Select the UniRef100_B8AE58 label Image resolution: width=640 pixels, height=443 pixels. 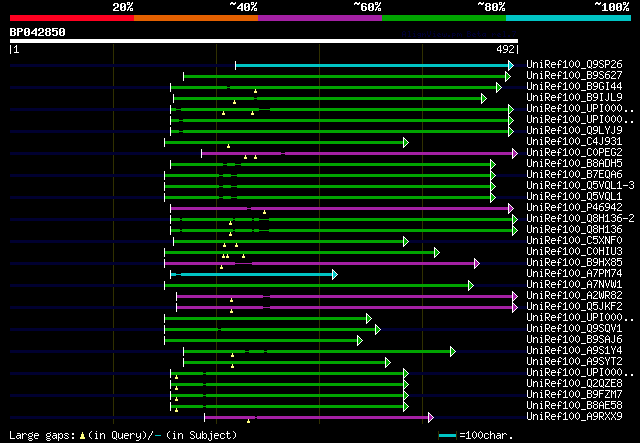[x=574, y=405]
